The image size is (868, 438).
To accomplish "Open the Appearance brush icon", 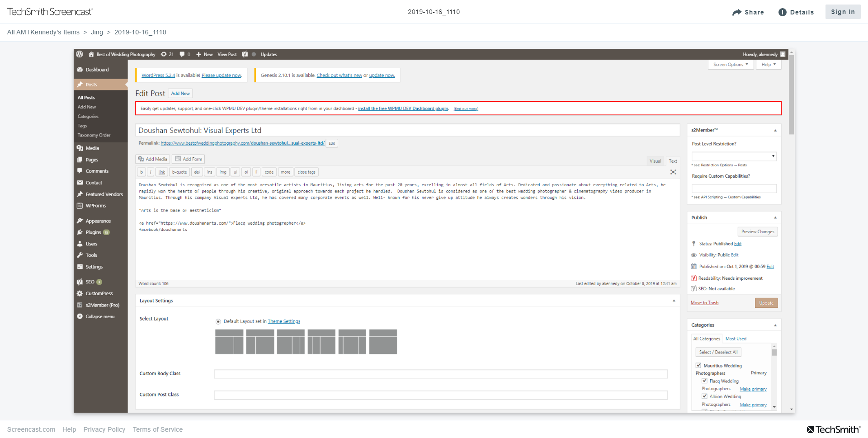I will (x=80, y=221).
